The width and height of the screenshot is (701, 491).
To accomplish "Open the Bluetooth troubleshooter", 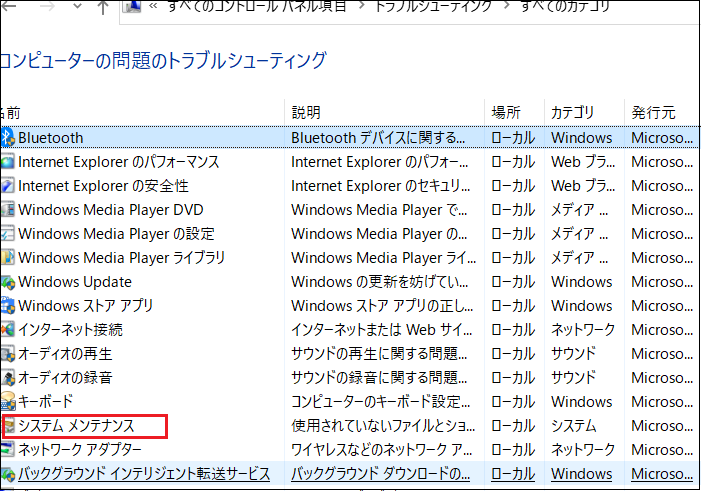I will pos(51,138).
